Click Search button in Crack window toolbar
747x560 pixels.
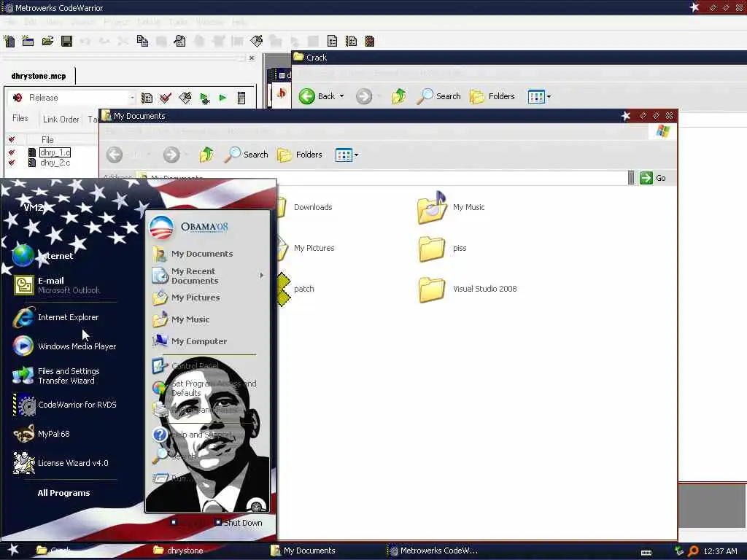click(438, 96)
